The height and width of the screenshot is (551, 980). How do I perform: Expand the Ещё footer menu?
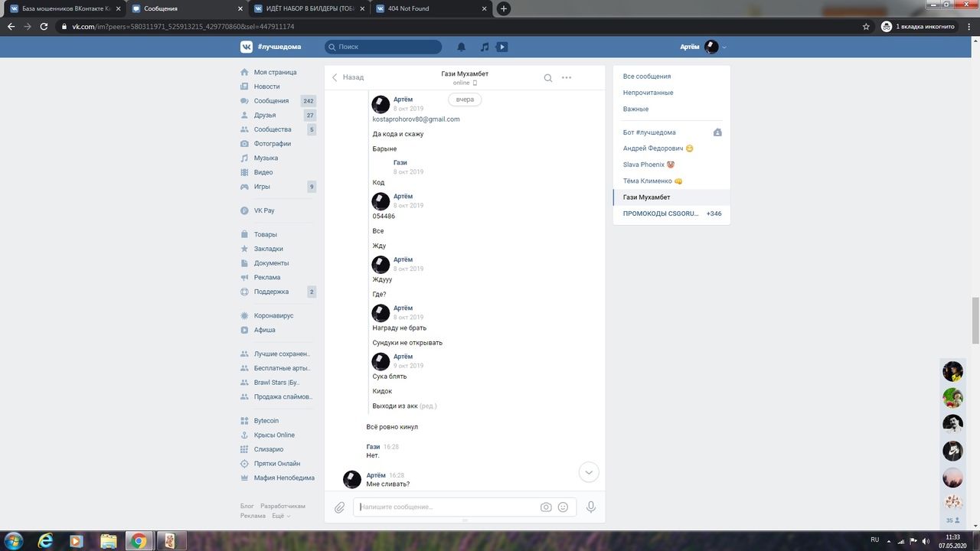pos(281,516)
